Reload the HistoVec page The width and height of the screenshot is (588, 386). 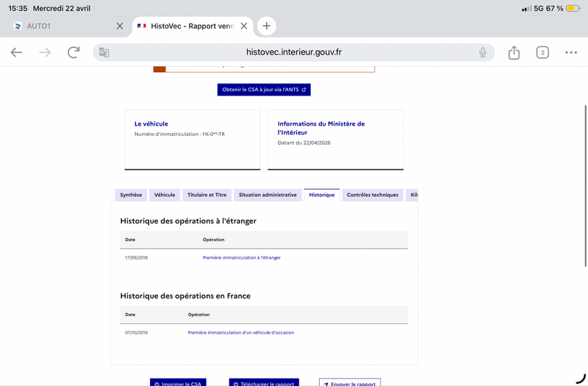pyautogui.click(x=73, y=52)
